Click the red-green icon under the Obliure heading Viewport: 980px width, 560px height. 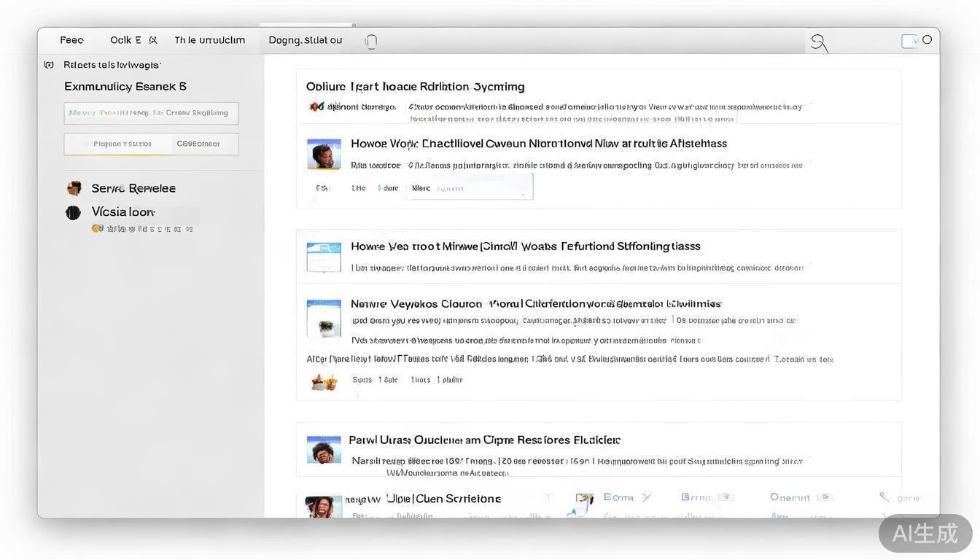tap(316, 106)
